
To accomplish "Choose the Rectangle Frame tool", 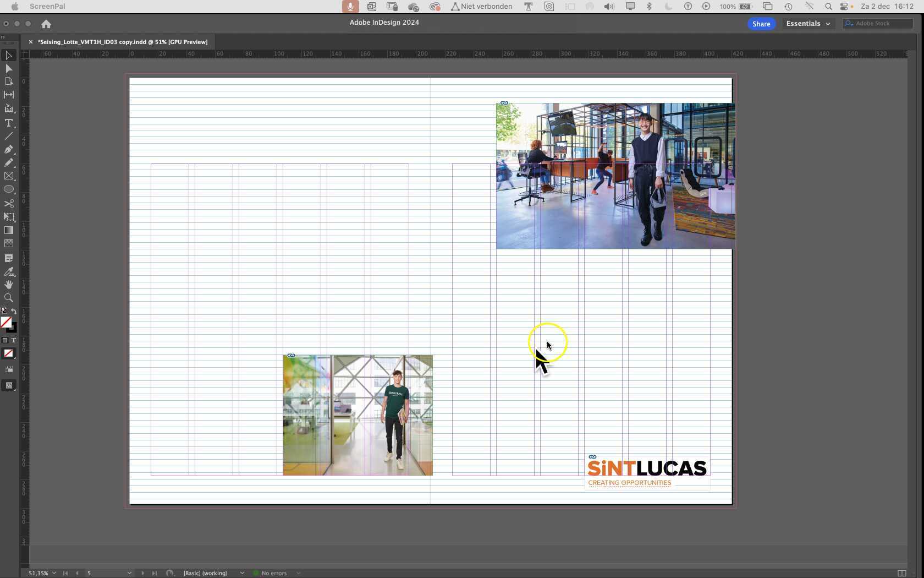I will click(9, 176).
